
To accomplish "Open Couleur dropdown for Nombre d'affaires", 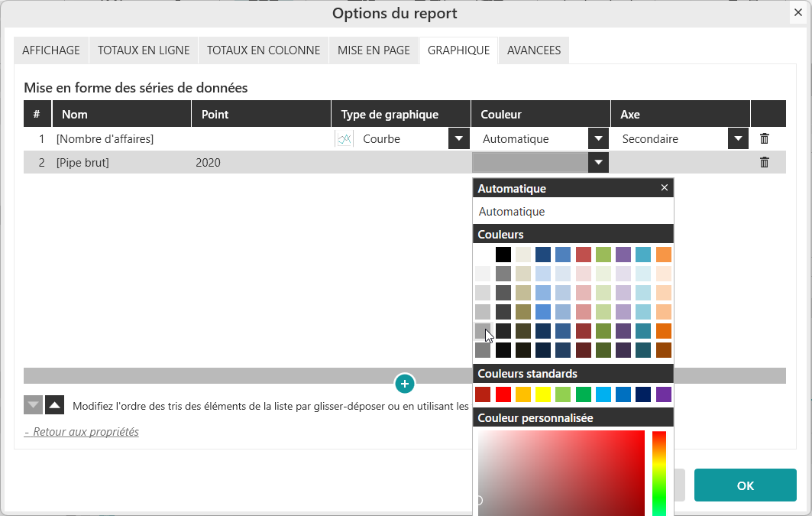I will 598,139.
